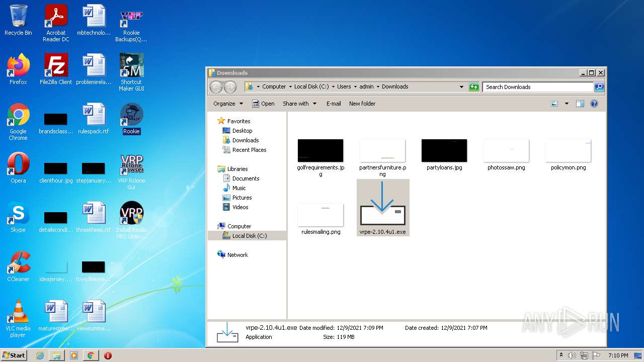Open threethese.rtf on desktop

[94, 217]
